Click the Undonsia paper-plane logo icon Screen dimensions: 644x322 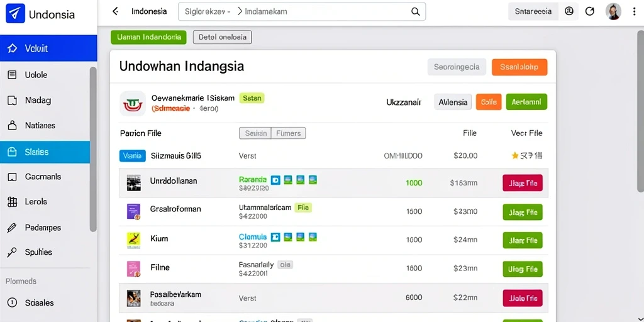15,14
